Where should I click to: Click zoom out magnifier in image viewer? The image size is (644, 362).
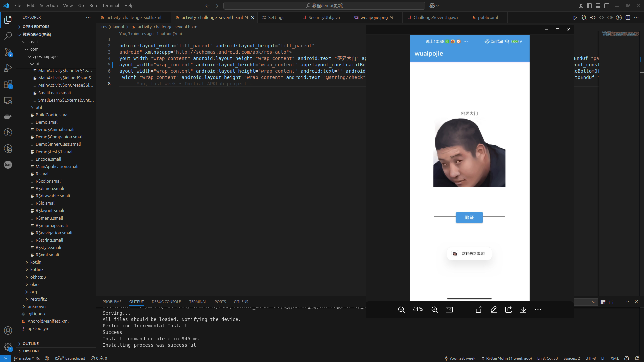[x=401, y=310]
